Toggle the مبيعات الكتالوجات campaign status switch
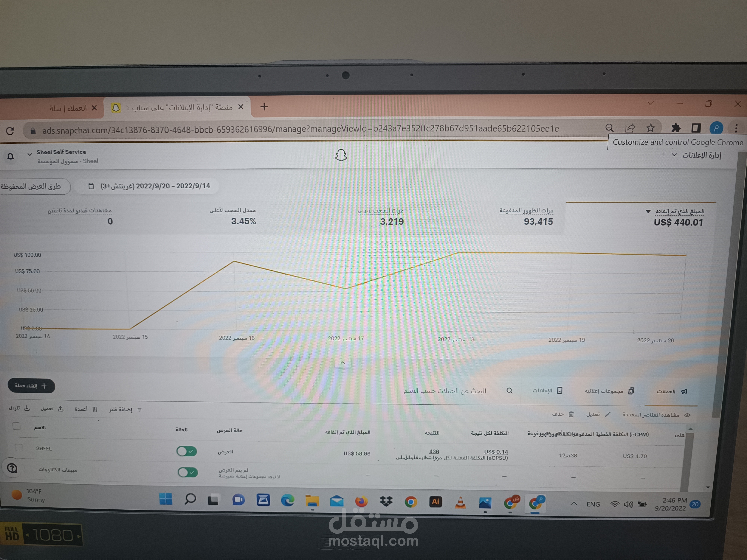 pyautogui.click(x=187, y=472)
